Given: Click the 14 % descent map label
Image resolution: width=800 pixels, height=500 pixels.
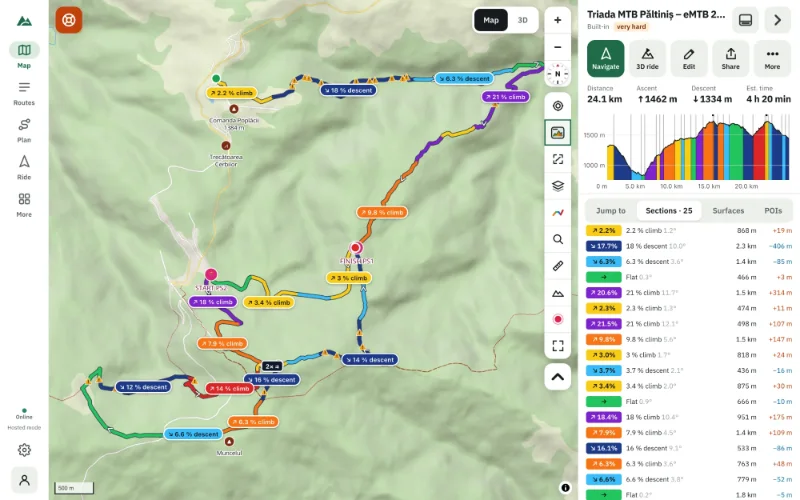Looking at the screenshot, I should click(370, 360).
